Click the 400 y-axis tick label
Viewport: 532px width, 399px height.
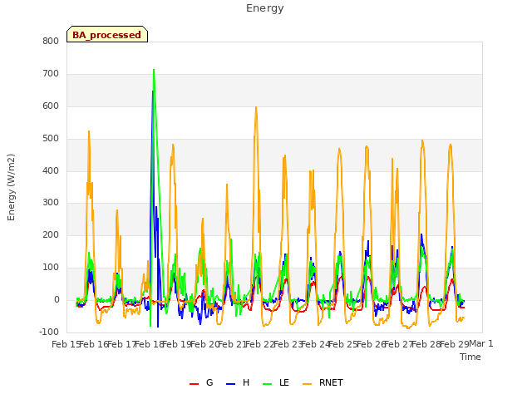(51, 170)
